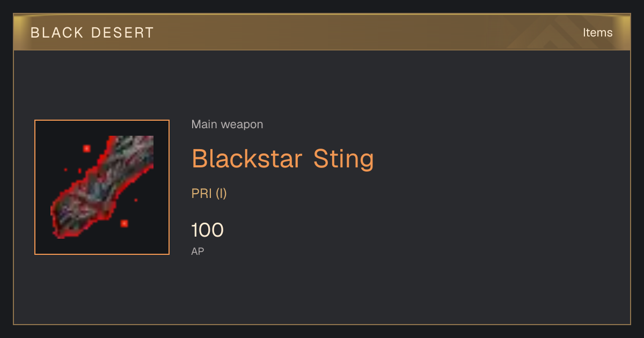Click the gold header banner bar
Viewport: 644px width, 338px height.
point(322,32)
